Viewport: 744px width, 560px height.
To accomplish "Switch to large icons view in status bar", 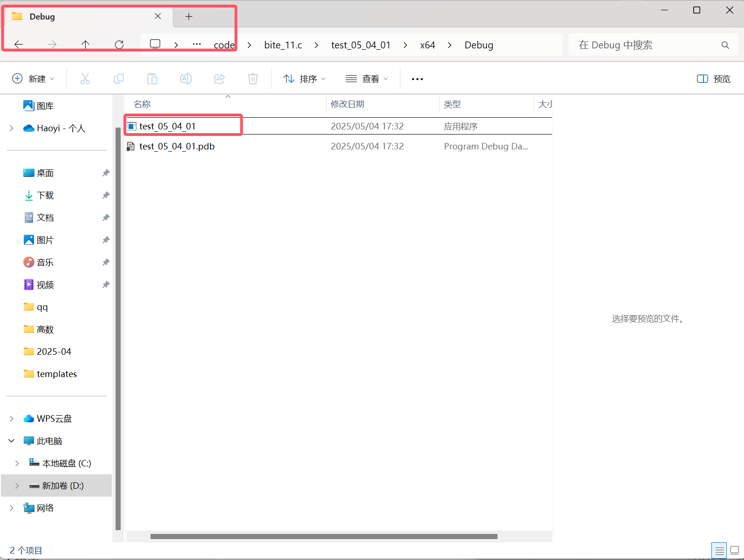I will point(735,551).
